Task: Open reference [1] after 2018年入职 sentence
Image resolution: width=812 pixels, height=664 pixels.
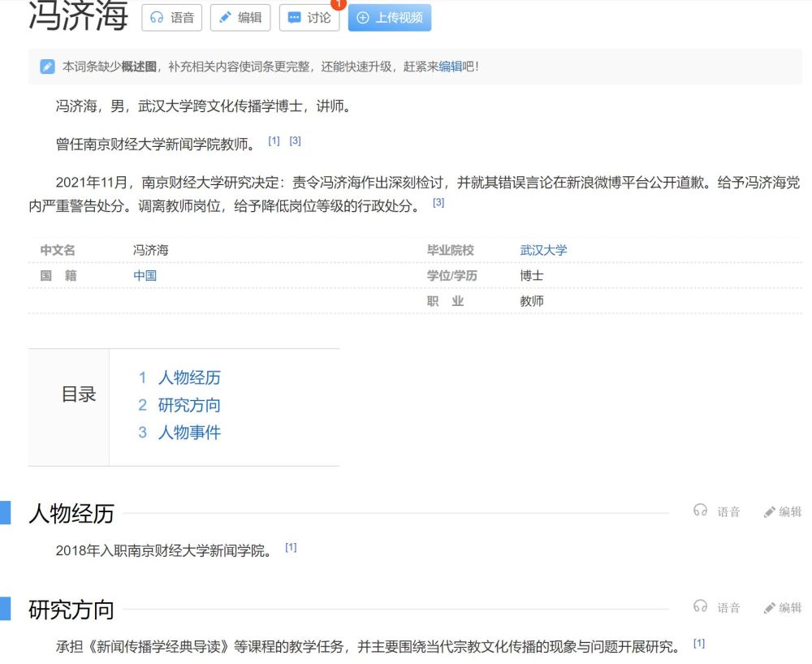Action: (291, 548)
